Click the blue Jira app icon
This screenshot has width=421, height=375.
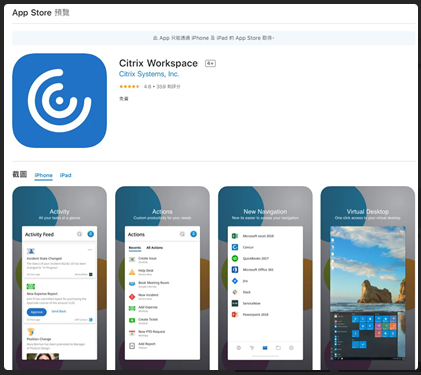235,281
